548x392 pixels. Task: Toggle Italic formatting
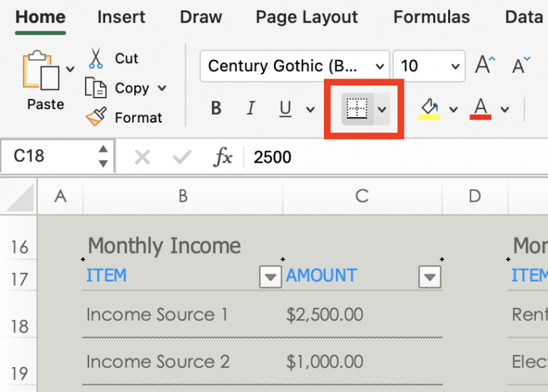click(x=250, y=108)
